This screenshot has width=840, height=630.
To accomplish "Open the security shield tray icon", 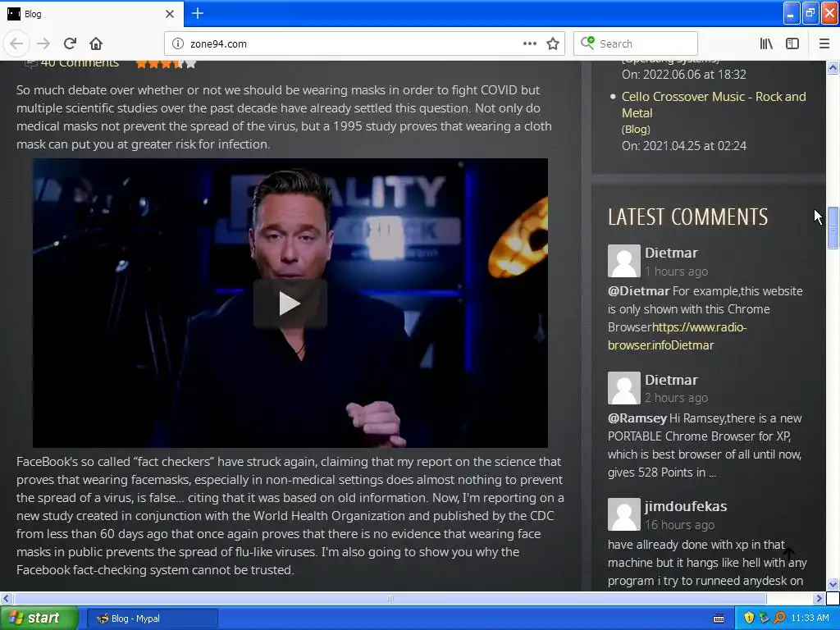I will (749, 619).
